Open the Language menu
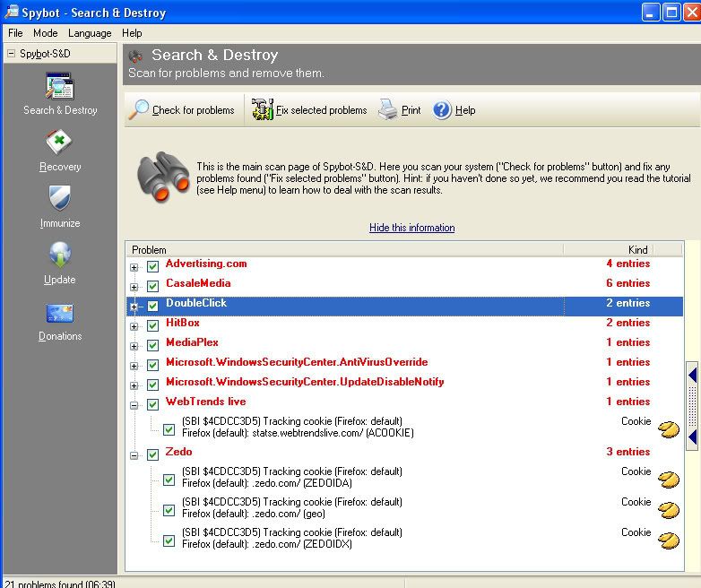Image resolution: width=701 pixels, height=588 pixels. 90,33
